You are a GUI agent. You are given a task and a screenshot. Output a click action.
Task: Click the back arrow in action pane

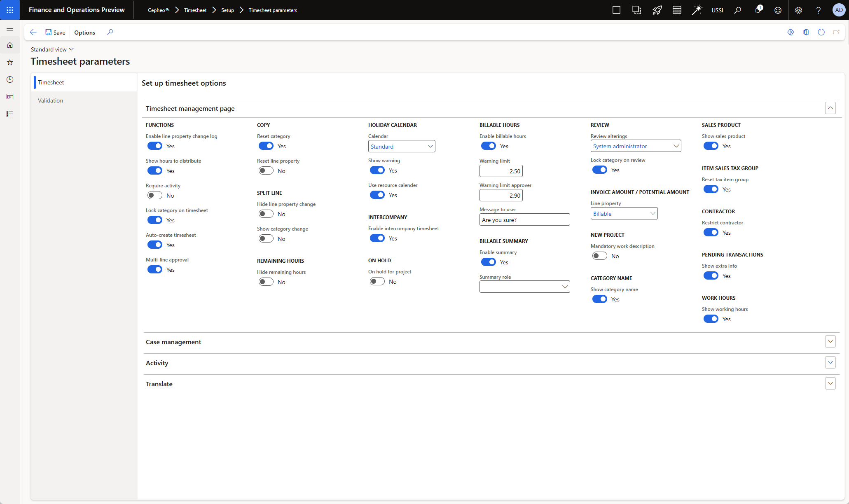33,32
